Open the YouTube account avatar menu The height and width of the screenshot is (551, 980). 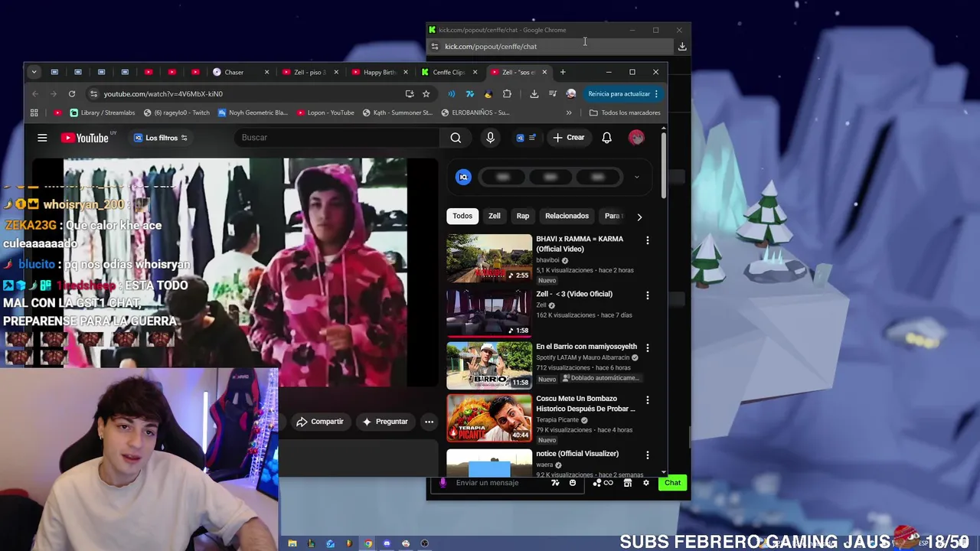coord(636,138)
